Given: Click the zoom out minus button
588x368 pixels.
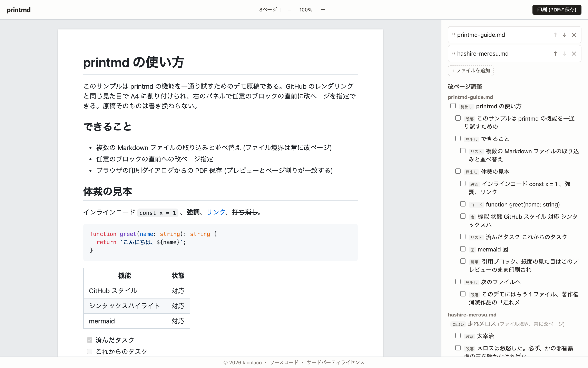Looking at the screenshot, I should point(289,10).
